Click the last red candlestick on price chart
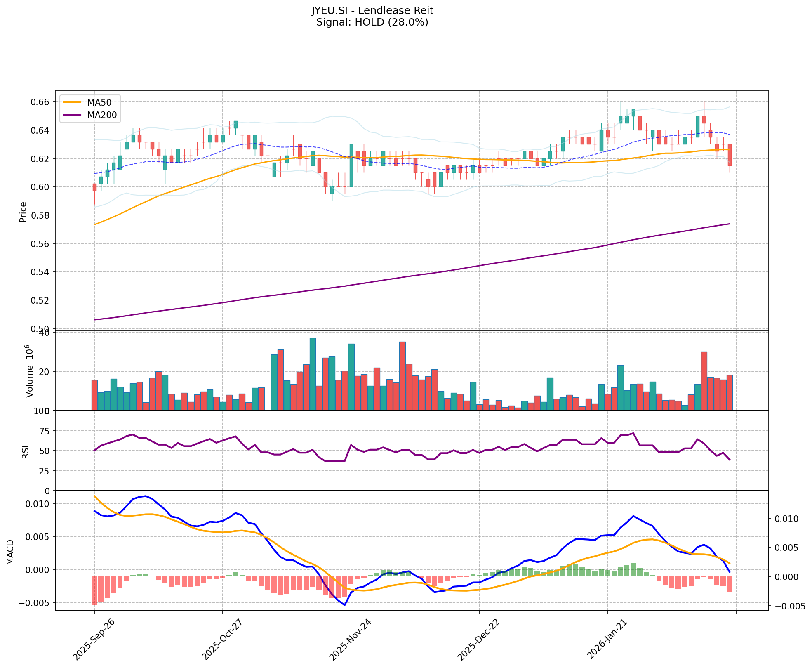 click(730, 155)
